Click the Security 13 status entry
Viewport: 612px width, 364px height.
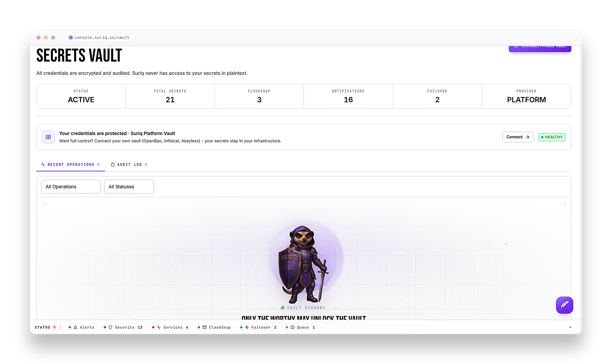click(123, 327)
